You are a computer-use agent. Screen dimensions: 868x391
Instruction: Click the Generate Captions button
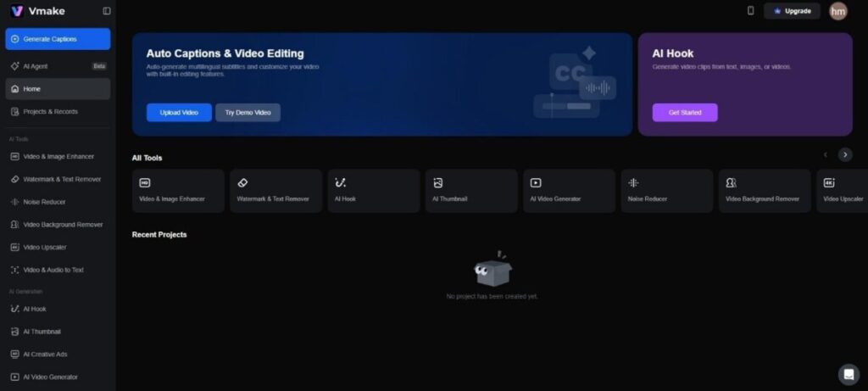pyautogui.click(x=58, y=39)
